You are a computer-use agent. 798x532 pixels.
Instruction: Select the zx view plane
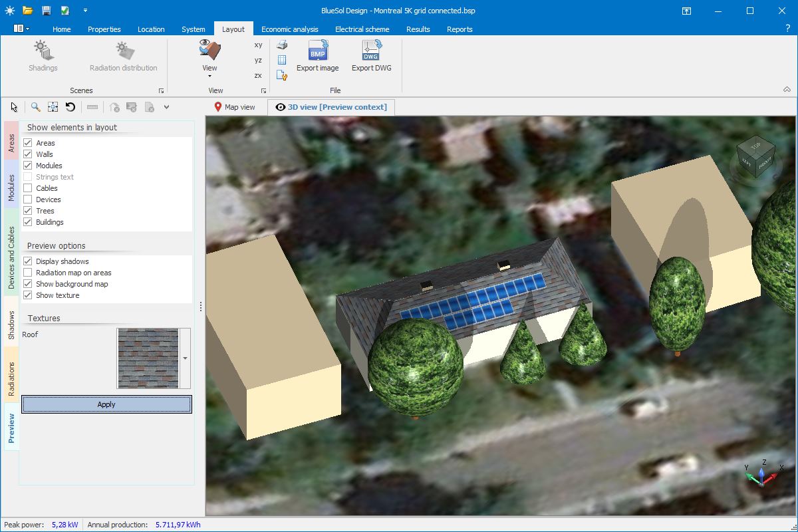coord(258,75)
